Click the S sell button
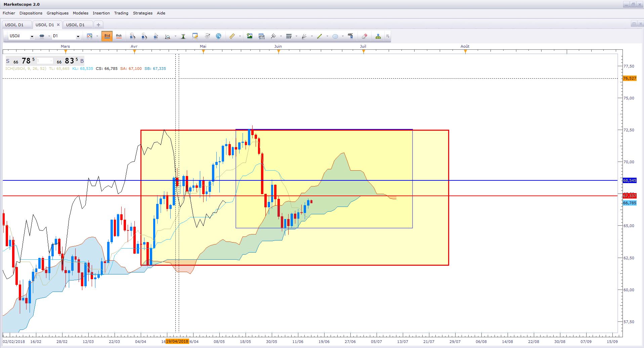644x348 pixels. coord(8,61)
